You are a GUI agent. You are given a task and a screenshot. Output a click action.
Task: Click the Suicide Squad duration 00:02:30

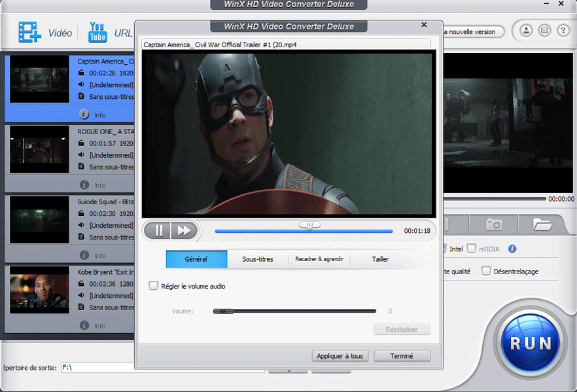point(102,213)
